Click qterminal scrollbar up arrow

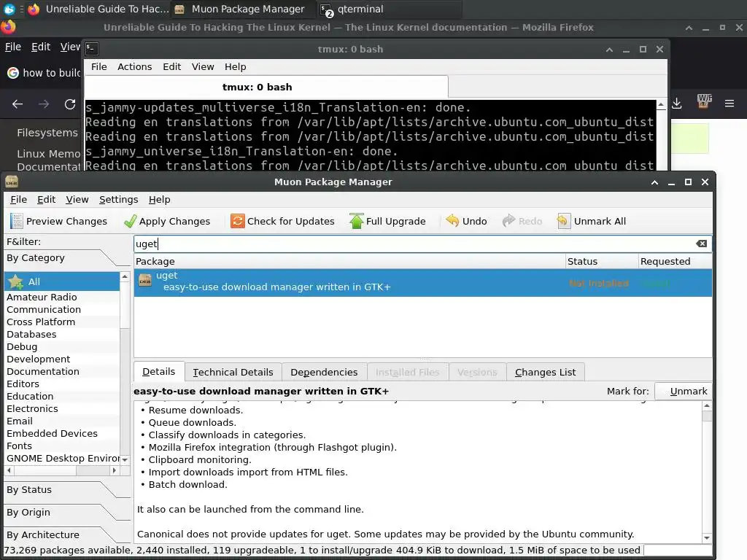pos(661,104)
